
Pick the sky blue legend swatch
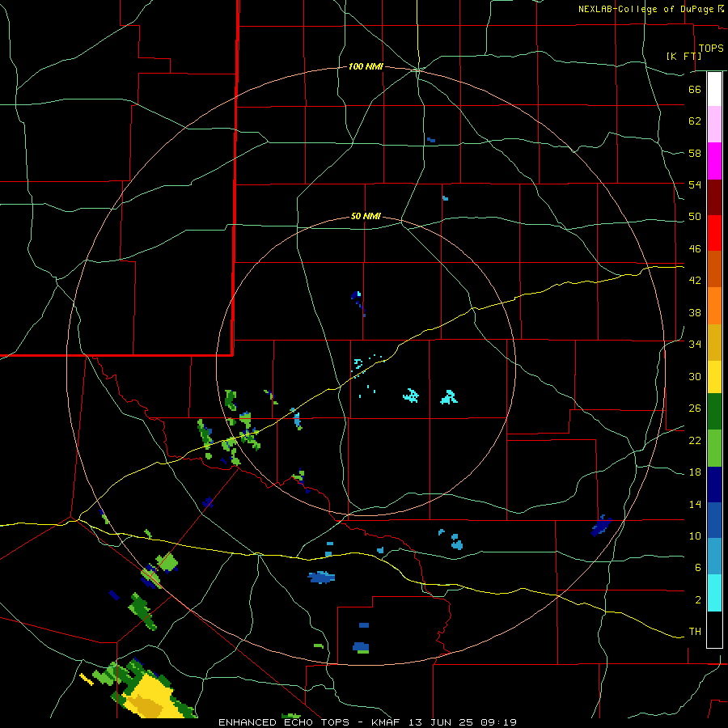pos(714,557)
